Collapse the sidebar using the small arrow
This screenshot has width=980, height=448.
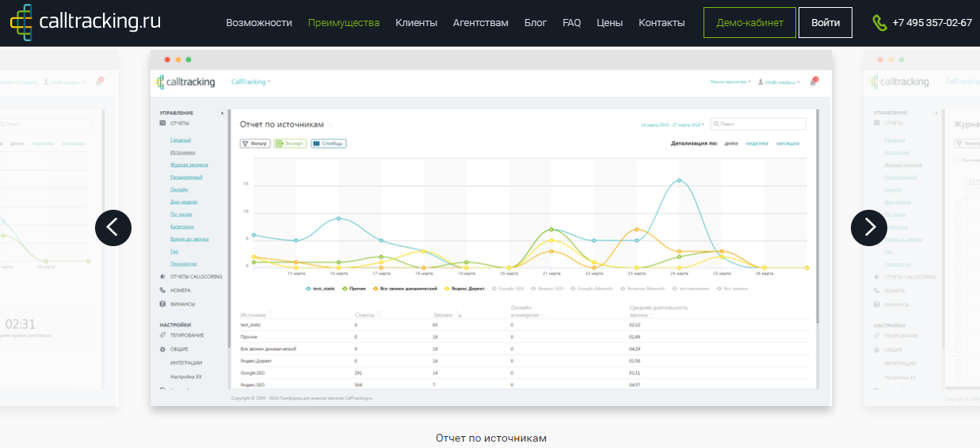(222, 113)
